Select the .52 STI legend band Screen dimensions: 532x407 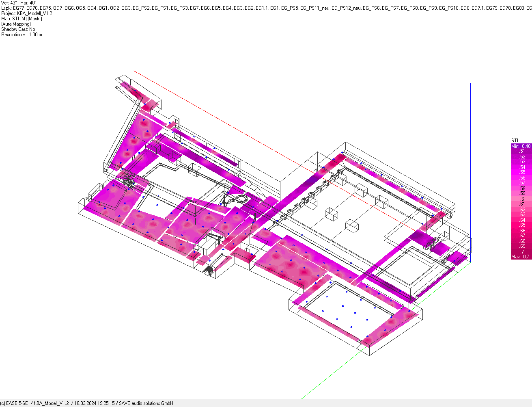521,156
